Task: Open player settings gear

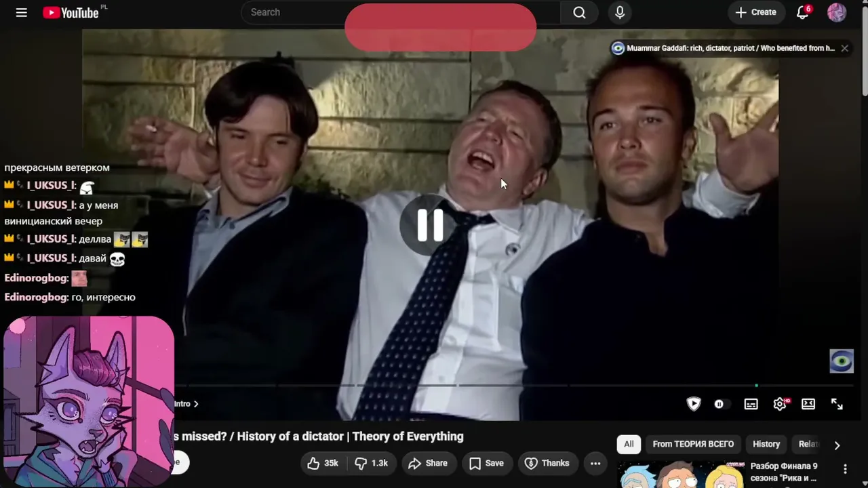Action: point(780,404)
